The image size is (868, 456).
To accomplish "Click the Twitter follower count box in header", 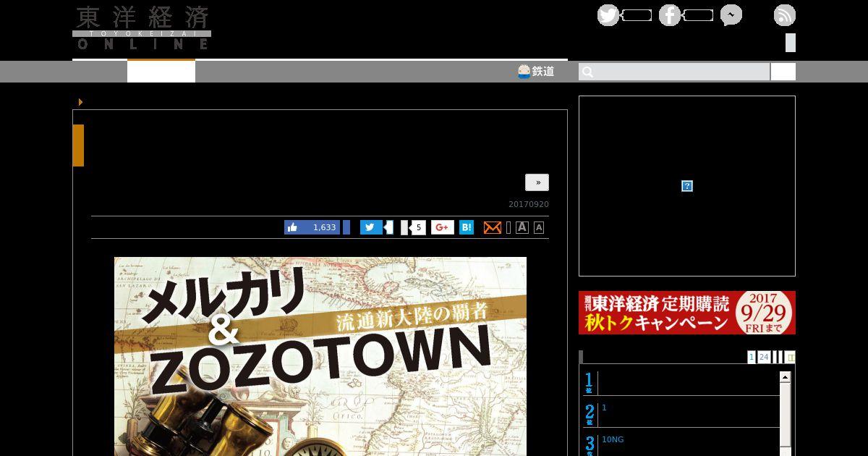I will pos(637,15).
